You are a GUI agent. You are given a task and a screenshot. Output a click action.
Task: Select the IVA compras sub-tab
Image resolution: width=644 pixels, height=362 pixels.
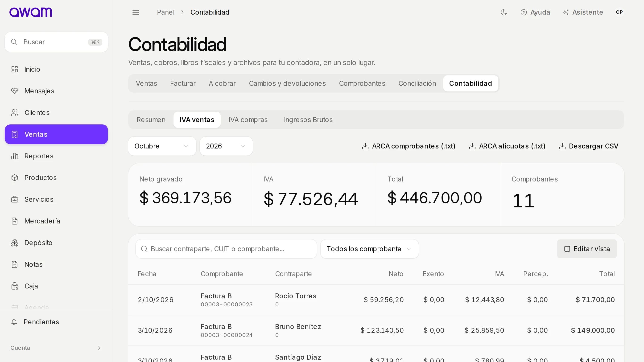click(x=248, y=120)
